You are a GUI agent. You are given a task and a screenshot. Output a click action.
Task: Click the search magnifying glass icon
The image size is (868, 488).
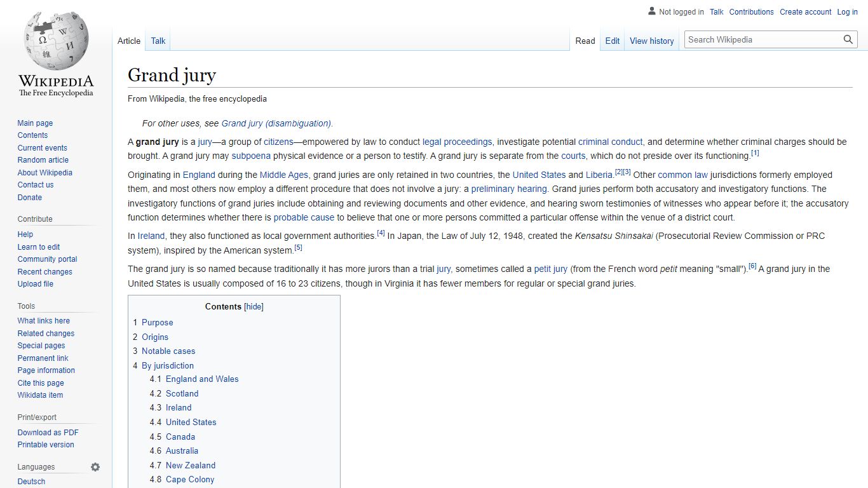848,39
